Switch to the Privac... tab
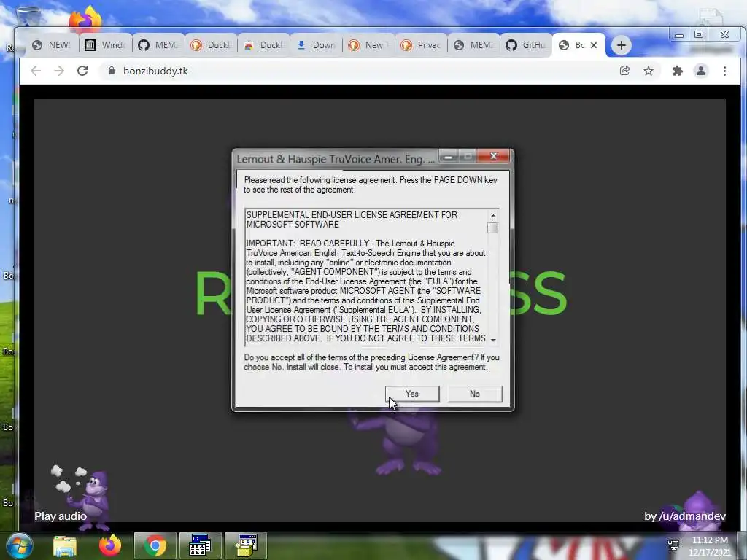Viewport: 747px width, 560px height. tap(420, 45)
